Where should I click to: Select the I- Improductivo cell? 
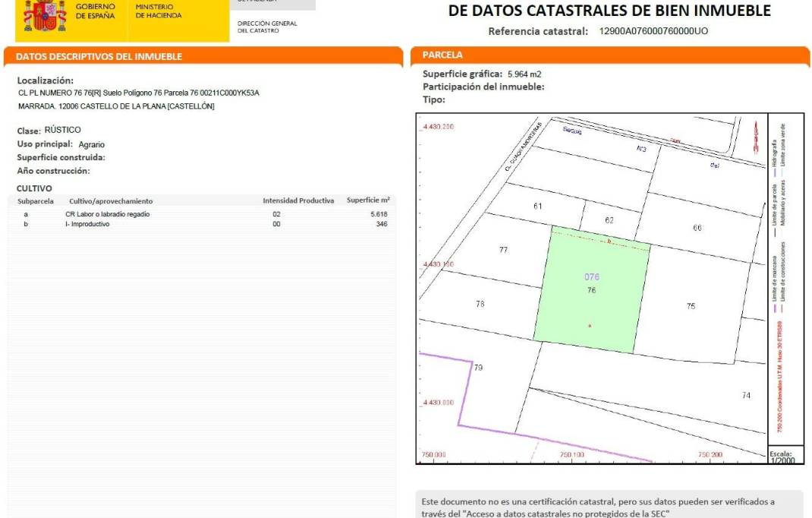pyautogui.click(x=87, y=224)
